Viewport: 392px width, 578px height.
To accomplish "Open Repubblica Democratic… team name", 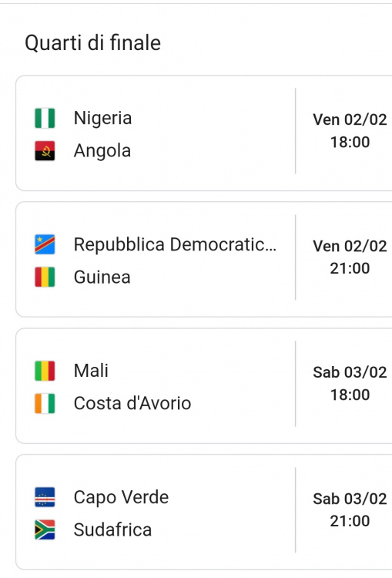I will click(175, 244).
